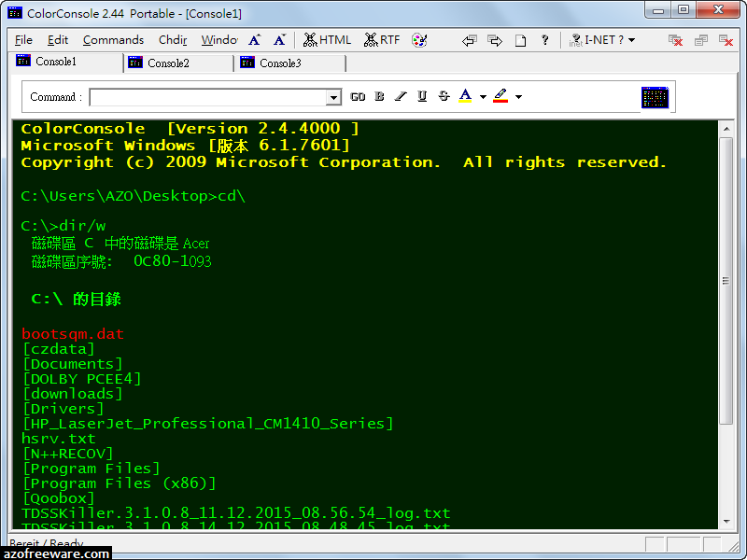
Task: Click the TDSSKiller 08.56.54 log file entry
Action: click(236, 513)
